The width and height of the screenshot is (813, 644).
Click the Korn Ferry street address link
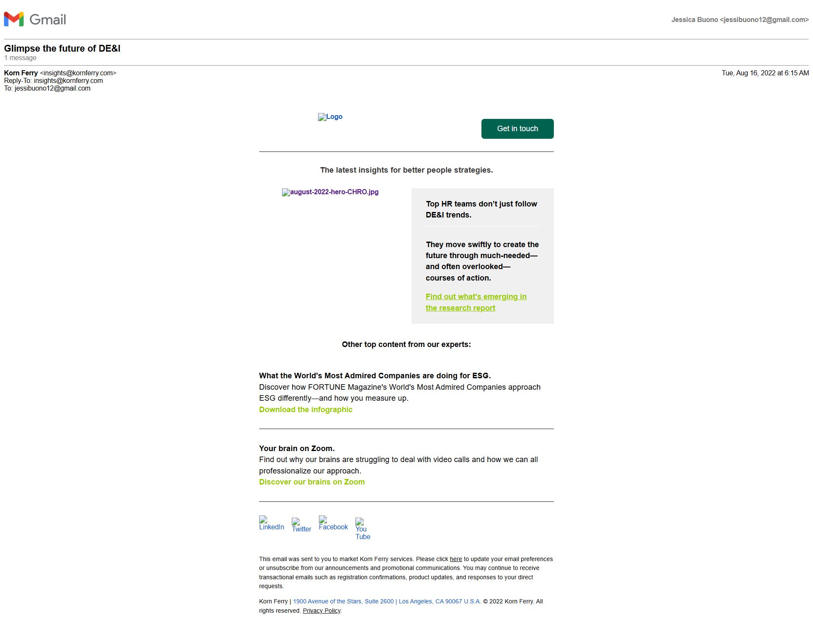(387, 601)
